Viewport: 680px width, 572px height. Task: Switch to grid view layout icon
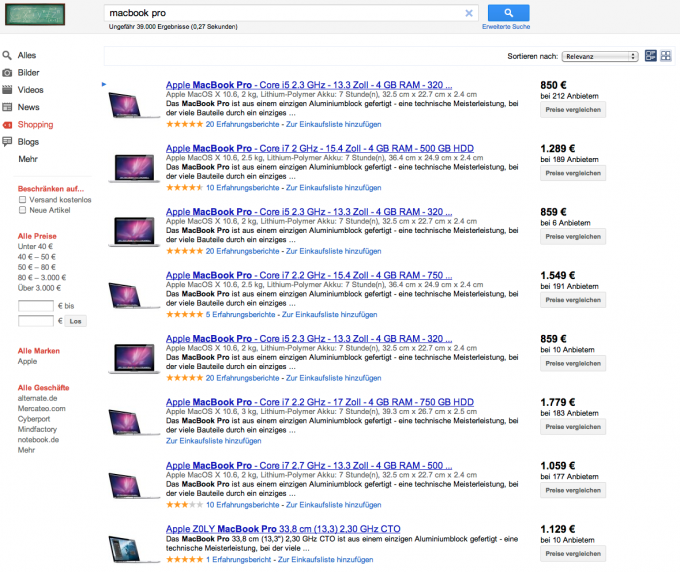665,56
